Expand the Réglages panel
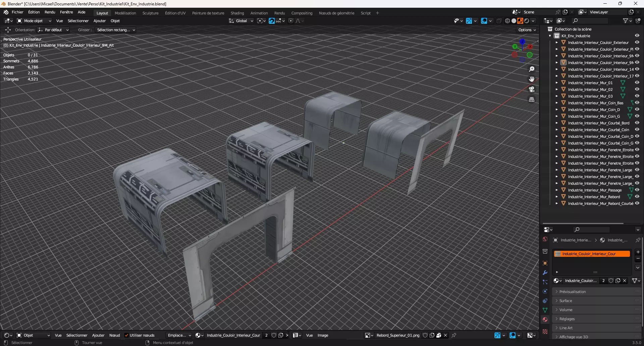The height and width of the screenshot is (346, 644). click(x=597, y=319)
